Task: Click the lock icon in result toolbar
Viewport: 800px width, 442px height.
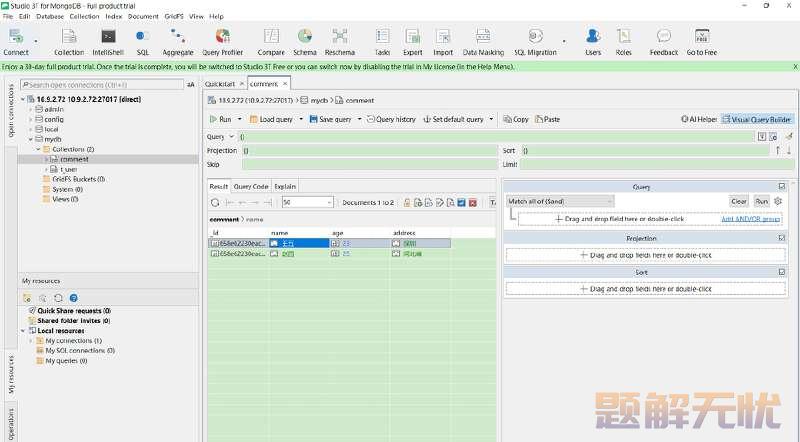Action: point(407,203)
